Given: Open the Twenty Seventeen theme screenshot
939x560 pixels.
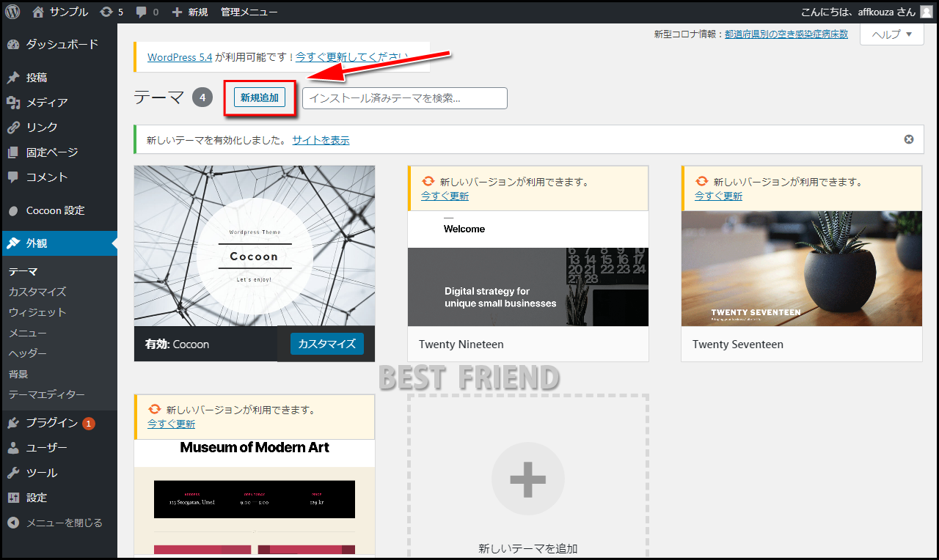Looking at the screenshot, I should [802, 268].
